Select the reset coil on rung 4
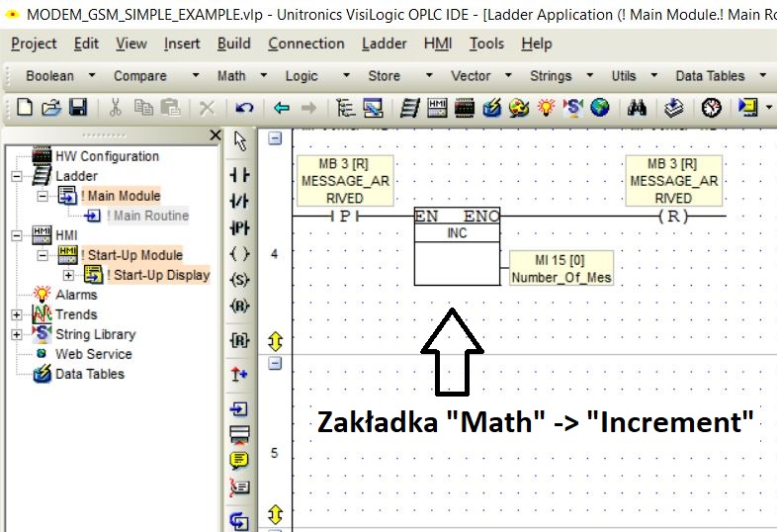This screenshot has height=532, width=777. pos(673,217)
